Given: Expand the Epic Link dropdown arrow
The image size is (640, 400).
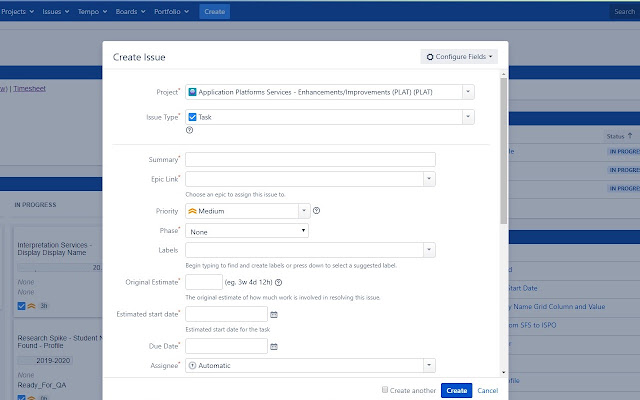Looking at the screenshot, I should (x=429, y=179).
